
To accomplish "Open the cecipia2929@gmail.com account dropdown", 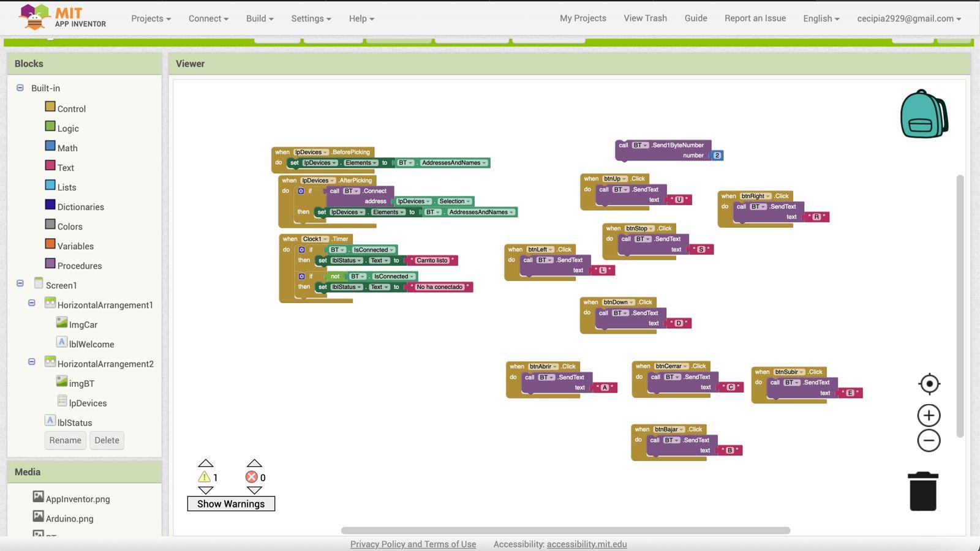I will pos(909,18).
